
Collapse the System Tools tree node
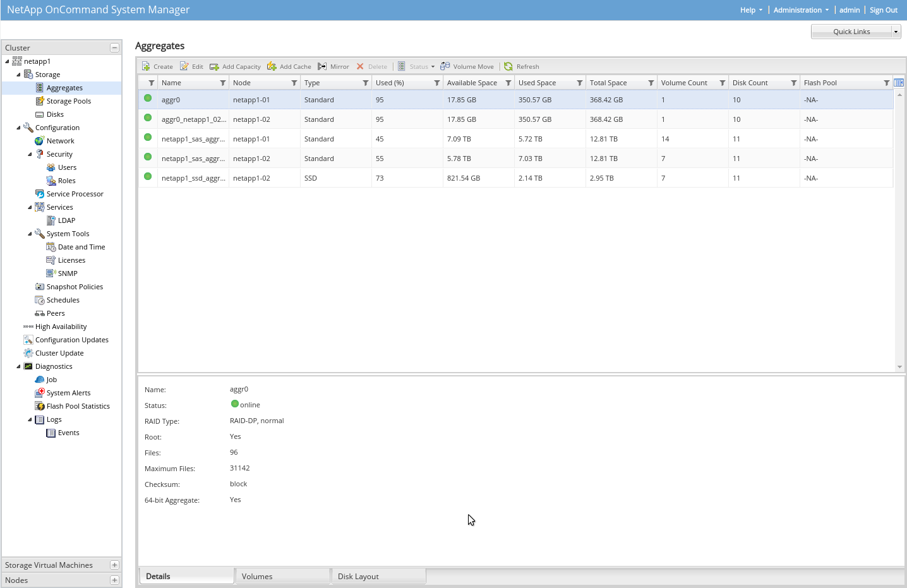click(x=30, y=234)
